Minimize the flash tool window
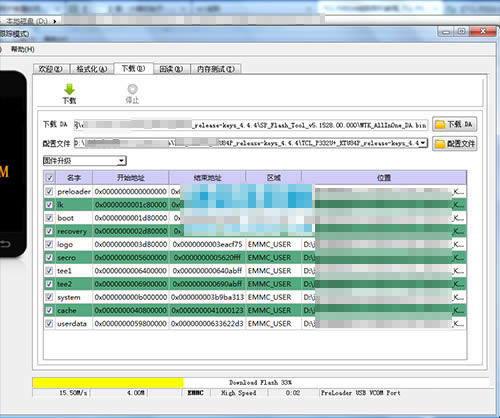 tap(446, 32)
